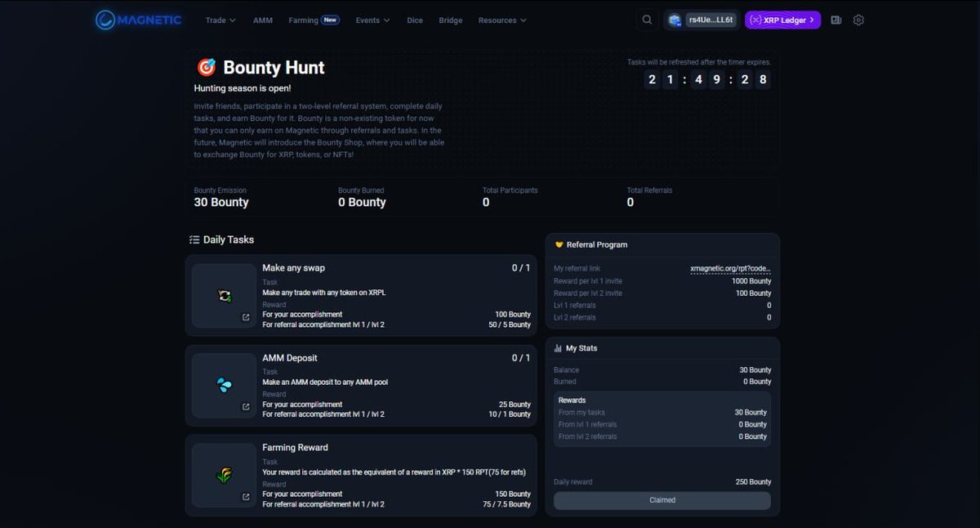The image size is (980, 528).
Task: Click the Total Referrals label
Action: [x=650, y=190]
